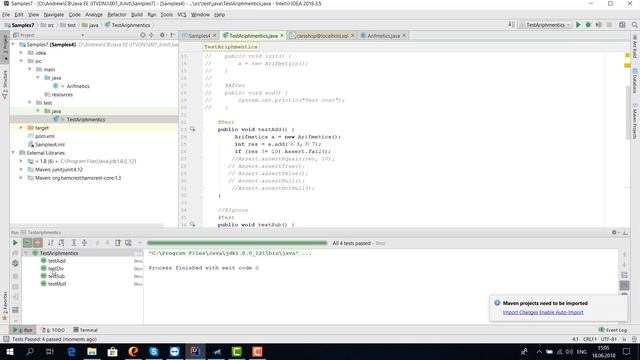Collapse all in the Project panel

(x=151, y=35)
